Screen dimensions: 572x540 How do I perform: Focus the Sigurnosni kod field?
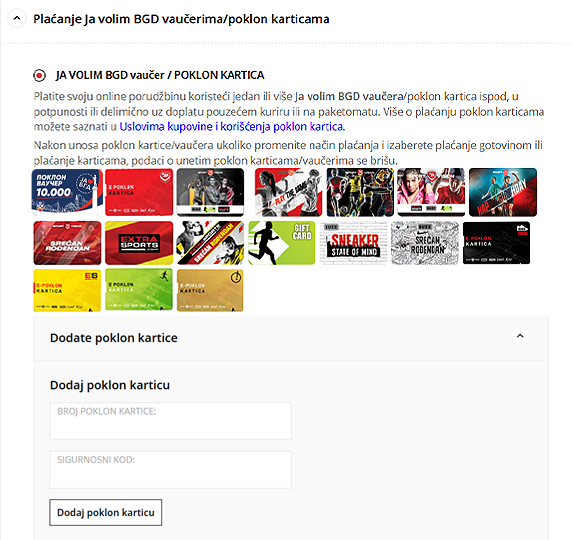click(x=170, y=470)
